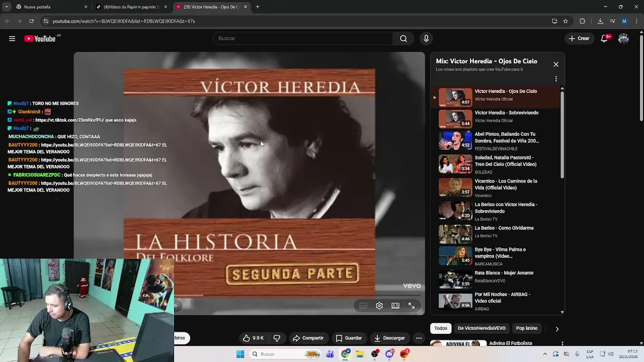The image size is (644, 362).
Task: Dislike the Victor Heredia video
Action: (x=277, y=338)
